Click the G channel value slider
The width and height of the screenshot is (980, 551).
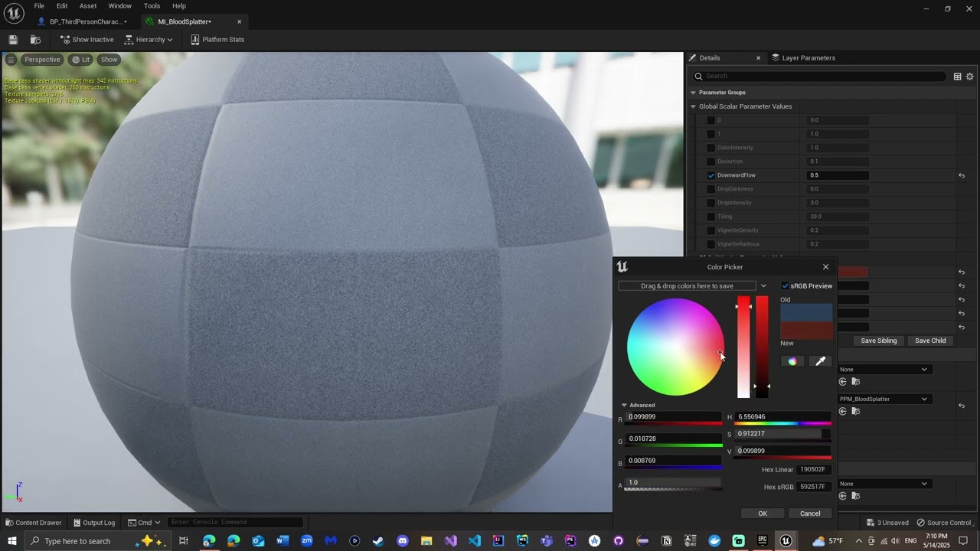(x=674, y=439)
